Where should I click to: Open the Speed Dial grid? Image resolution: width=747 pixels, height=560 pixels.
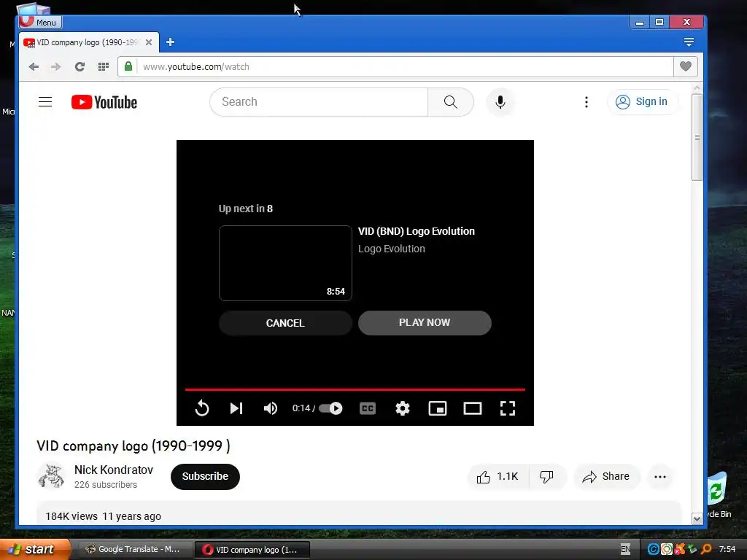point(104,66)
